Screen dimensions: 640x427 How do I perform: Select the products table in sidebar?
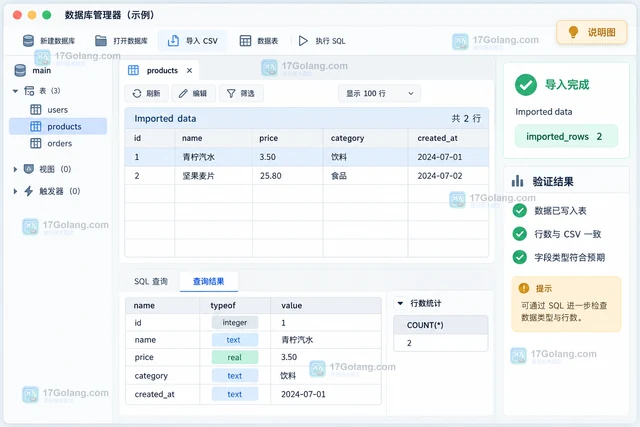coord(58,127)
